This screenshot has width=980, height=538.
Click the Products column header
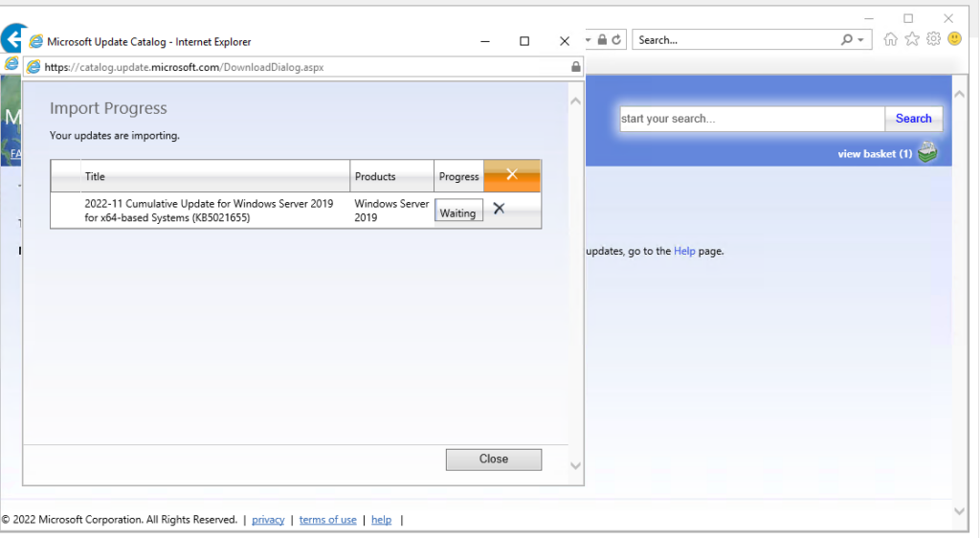(x=391, y=176)
